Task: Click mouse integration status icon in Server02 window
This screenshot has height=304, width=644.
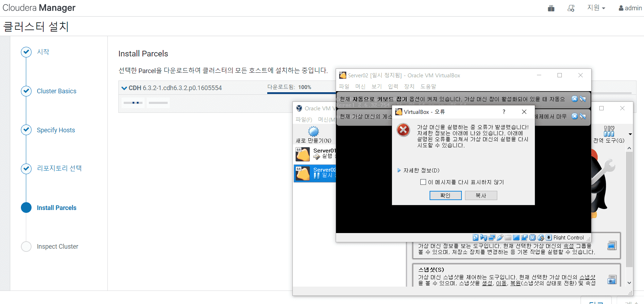Action: pos(541,238)
